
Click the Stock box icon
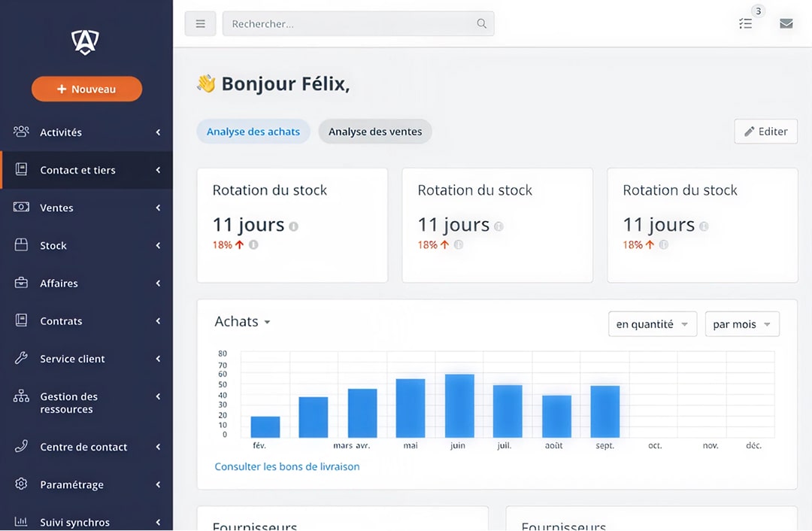21,245
